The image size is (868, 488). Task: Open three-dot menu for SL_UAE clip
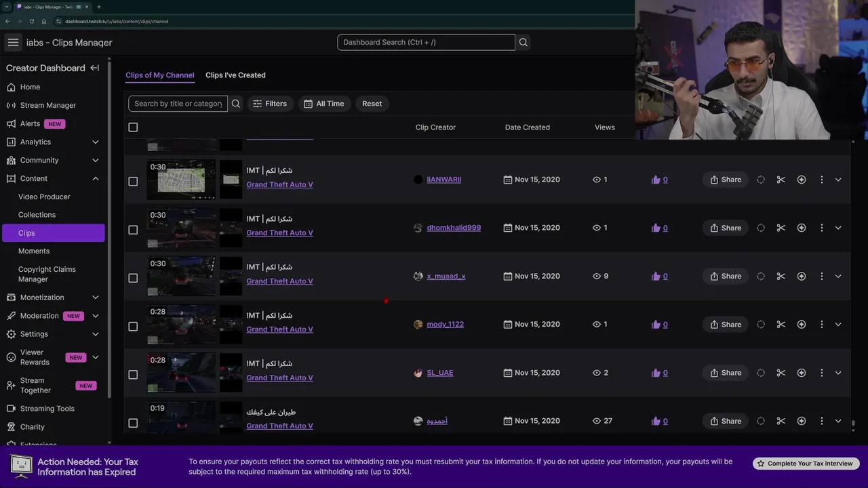coord(821,373)
